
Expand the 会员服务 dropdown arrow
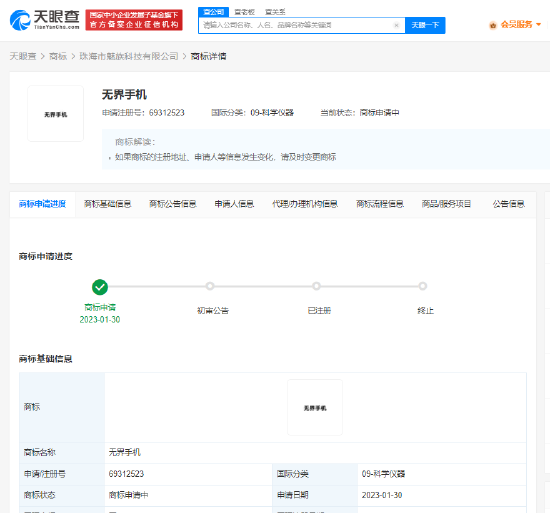[538, 25]
